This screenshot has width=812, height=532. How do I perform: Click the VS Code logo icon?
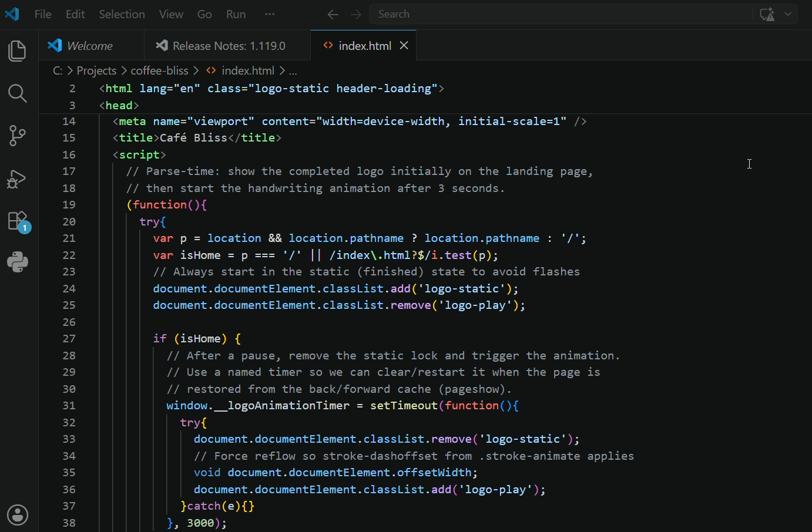click(x=12, y=14)
